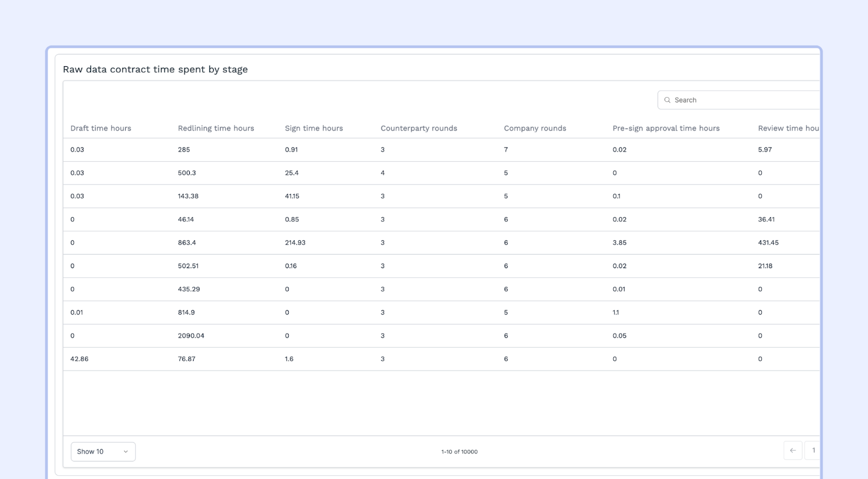Click the search magnifier icon
This screenshot has width=868, height=479.
pos(667,100)
